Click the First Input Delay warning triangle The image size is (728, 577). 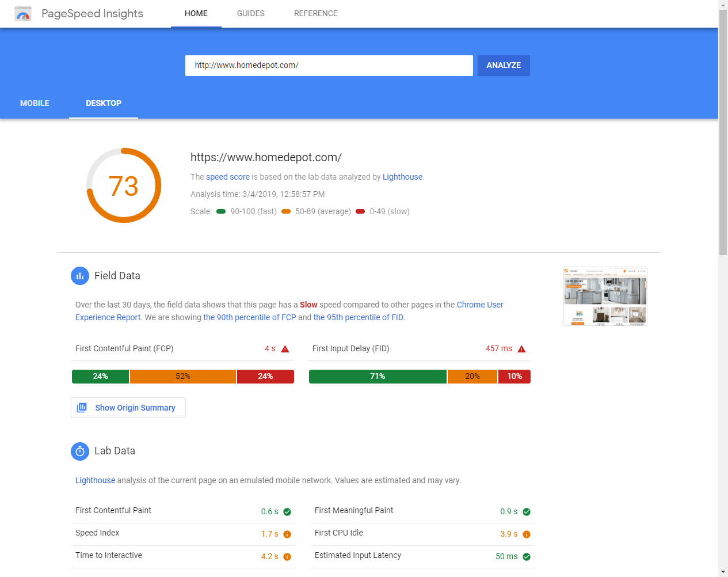pyautogui.click(x=521, y=349)
